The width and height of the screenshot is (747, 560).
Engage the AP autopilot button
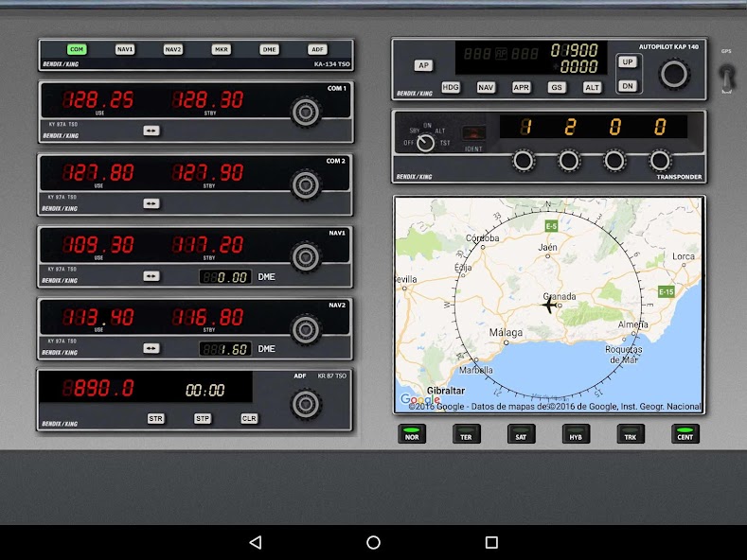423,65
